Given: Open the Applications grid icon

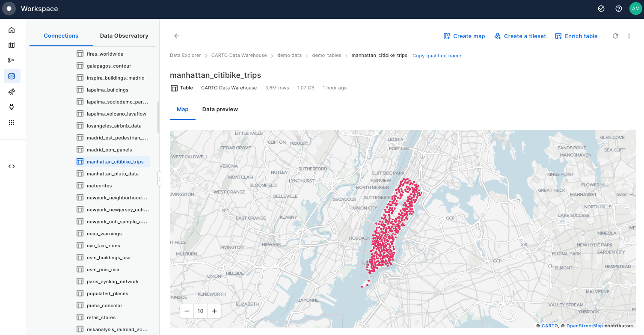Looking at the screenshot, I should coord(12,122).
